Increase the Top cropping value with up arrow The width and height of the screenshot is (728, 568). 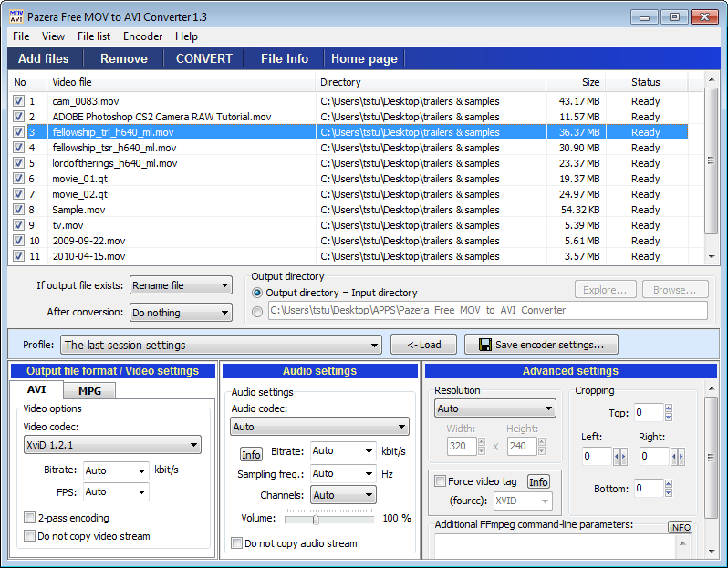click(669, 408)
